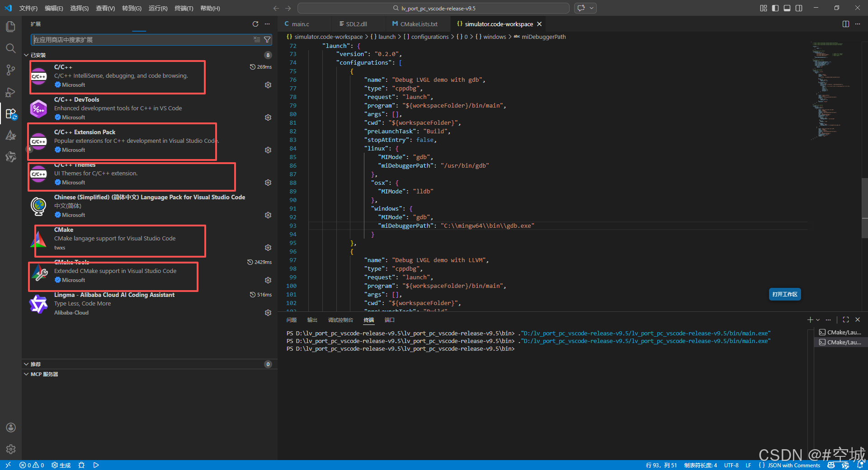Open remote window indicator in status bar

(8, 465)
